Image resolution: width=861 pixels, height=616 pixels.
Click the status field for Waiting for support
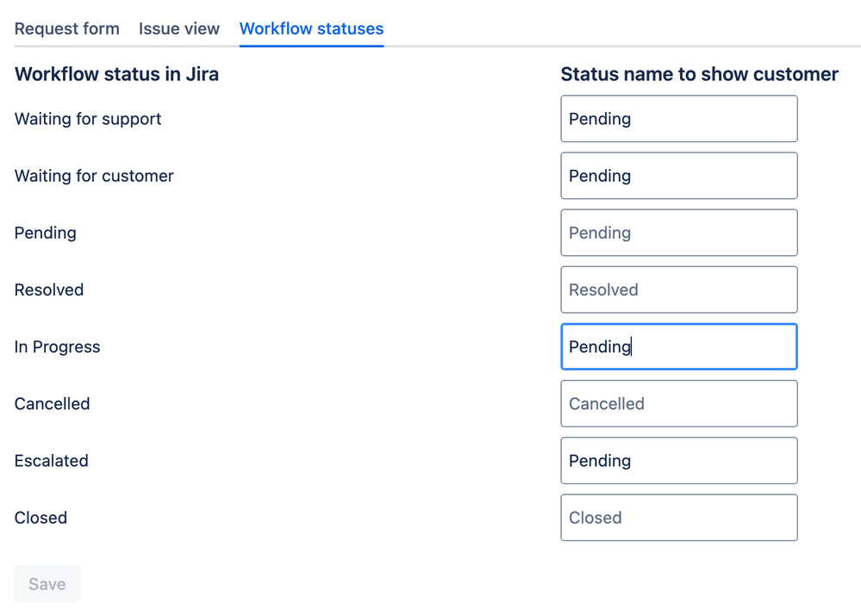678,118
